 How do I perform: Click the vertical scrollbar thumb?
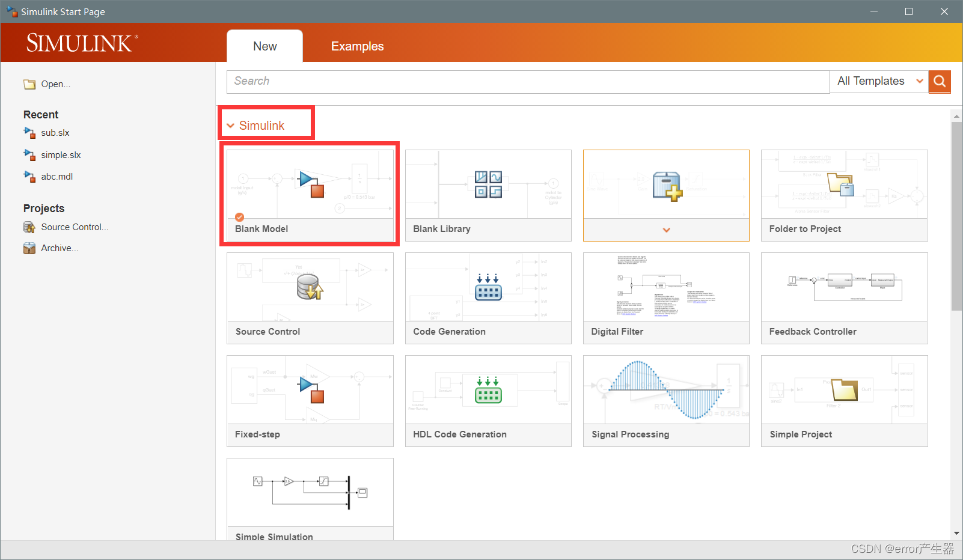[x=956, y=216]
